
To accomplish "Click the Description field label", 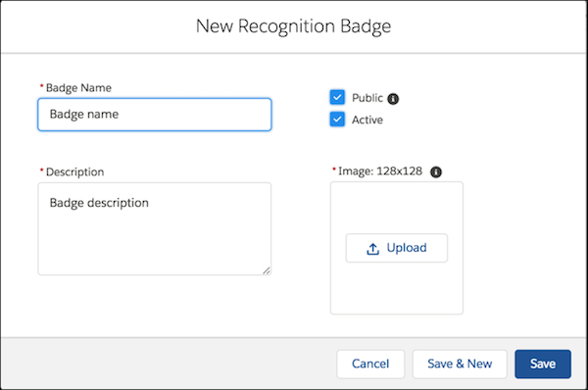I will (x=75, y=172).
